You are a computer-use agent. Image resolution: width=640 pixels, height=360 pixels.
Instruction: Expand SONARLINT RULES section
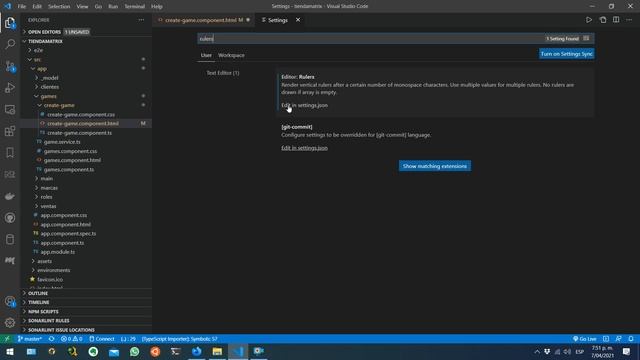(x=48, y=321)
